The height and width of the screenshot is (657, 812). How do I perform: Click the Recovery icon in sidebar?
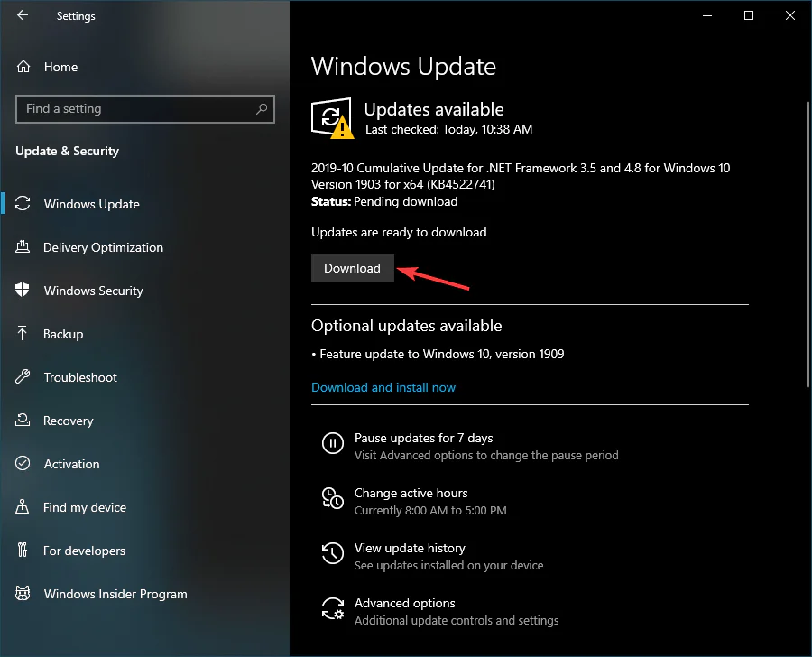pyautogui.click(x=23, y=420)
